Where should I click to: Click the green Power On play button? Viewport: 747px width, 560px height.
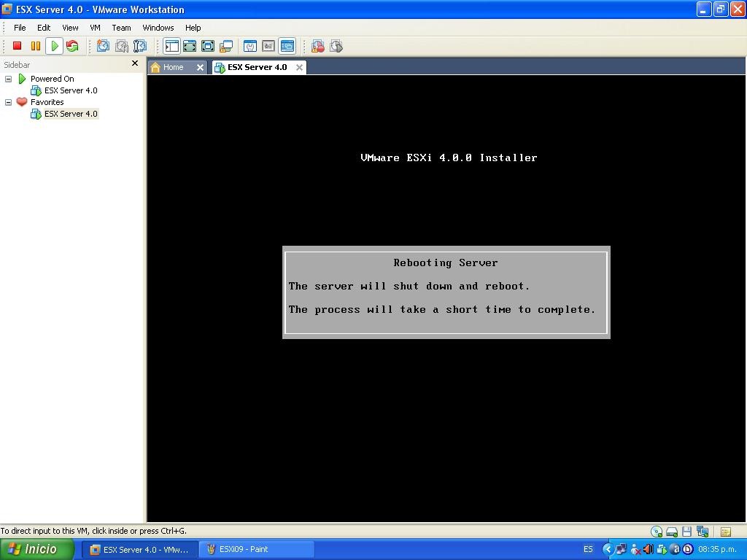tap(54, 46)
